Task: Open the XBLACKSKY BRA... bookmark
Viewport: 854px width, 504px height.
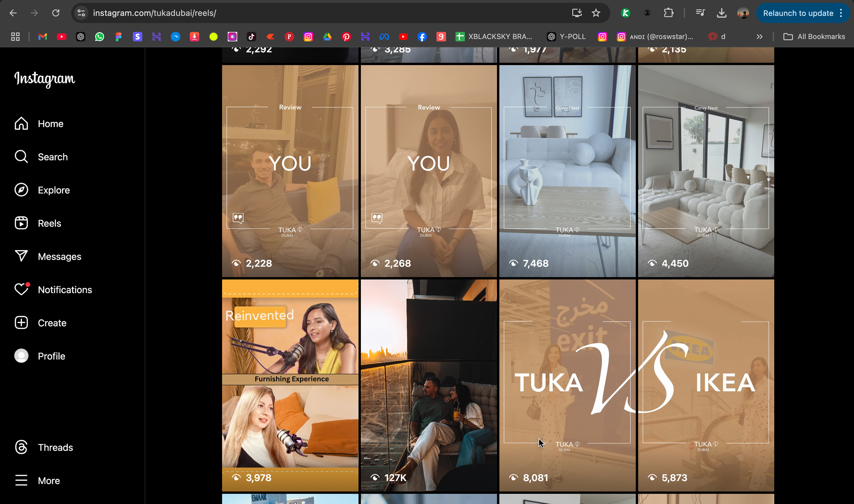Action: (494, 37)
